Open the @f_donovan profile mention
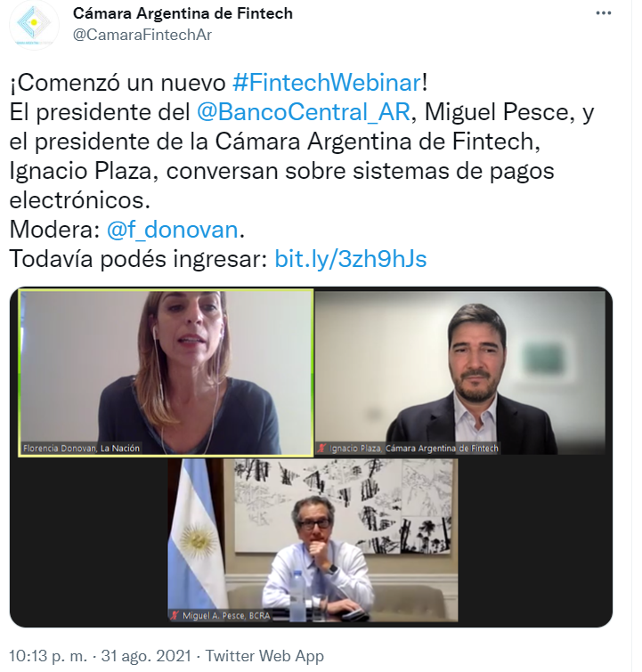The height and width of the screenshot is (672, 642). point(172,230)
